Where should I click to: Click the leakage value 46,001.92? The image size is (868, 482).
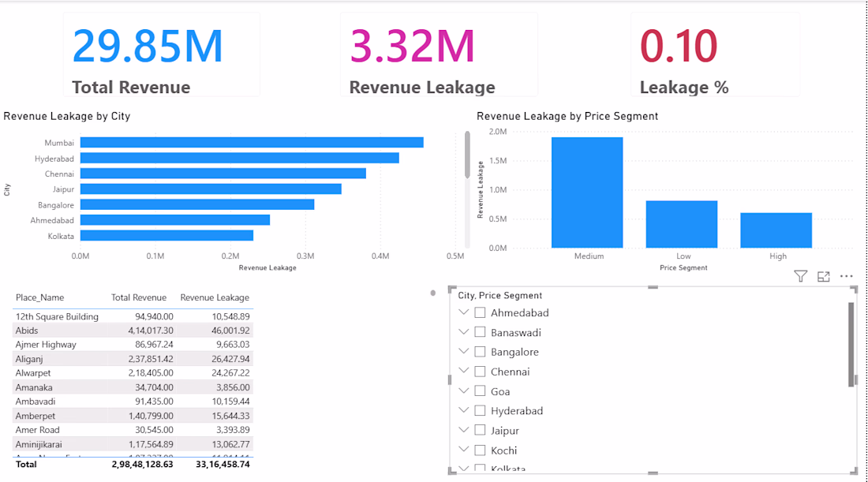pos(230,331)
